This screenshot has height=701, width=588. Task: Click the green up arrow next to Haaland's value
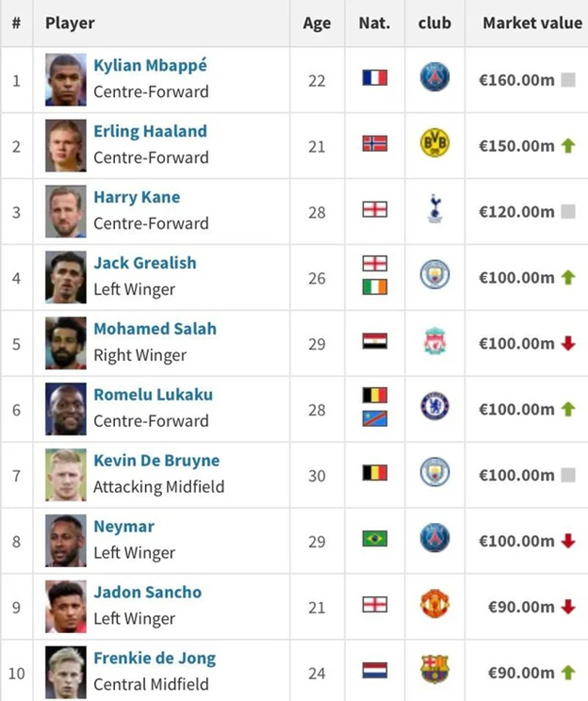click(x=568, y=146)
